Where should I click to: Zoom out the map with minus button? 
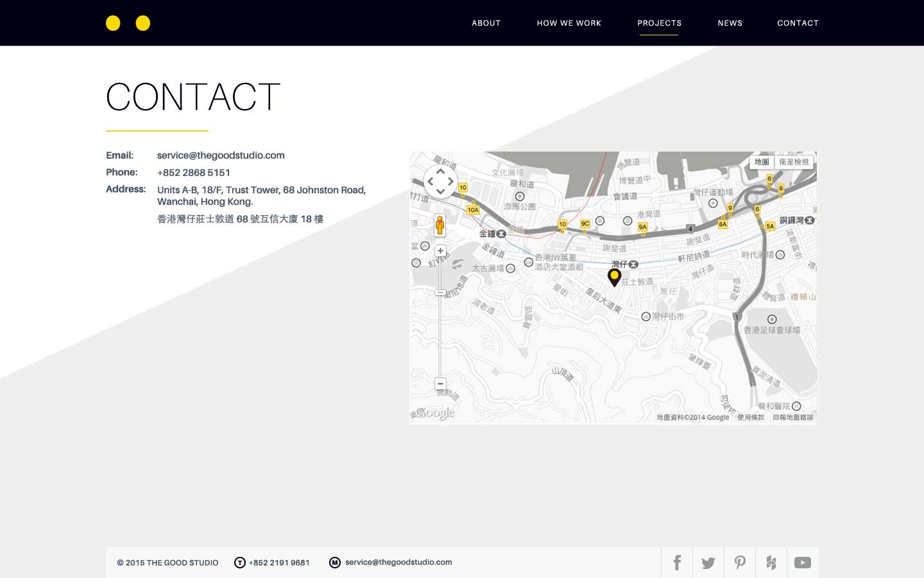(x=440, y=384)
